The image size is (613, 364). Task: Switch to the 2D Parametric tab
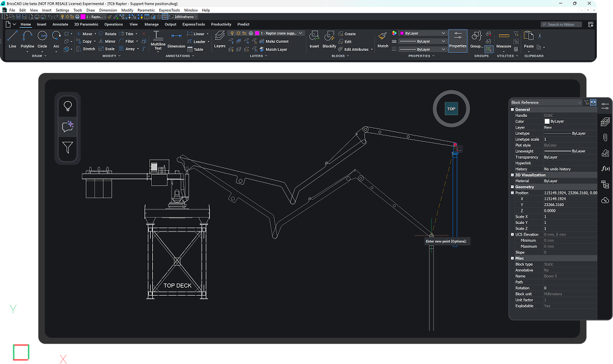click(86, 24)
